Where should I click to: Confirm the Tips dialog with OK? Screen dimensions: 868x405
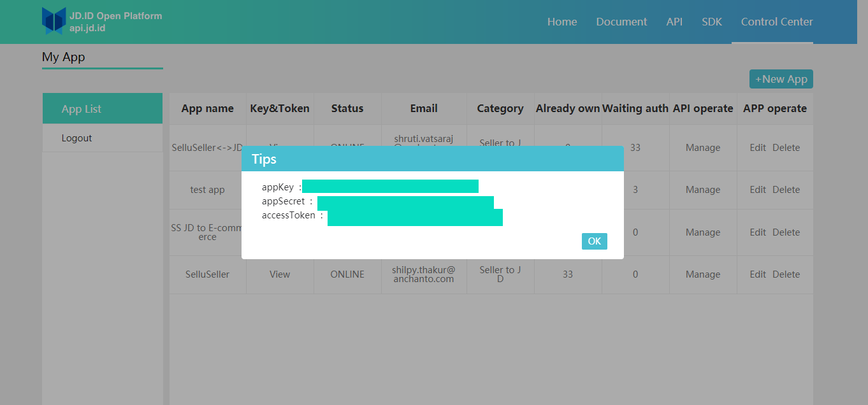tap(594, 241)
